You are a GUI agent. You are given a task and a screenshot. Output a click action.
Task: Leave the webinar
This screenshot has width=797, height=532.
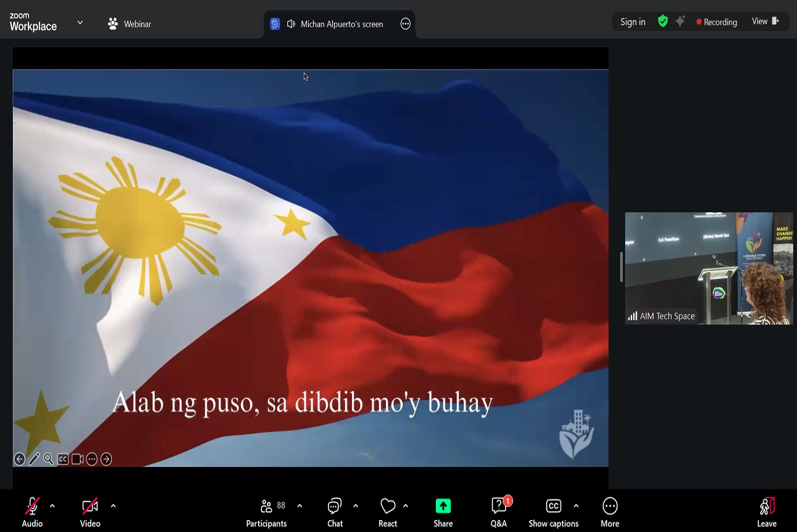pos(766,513)
